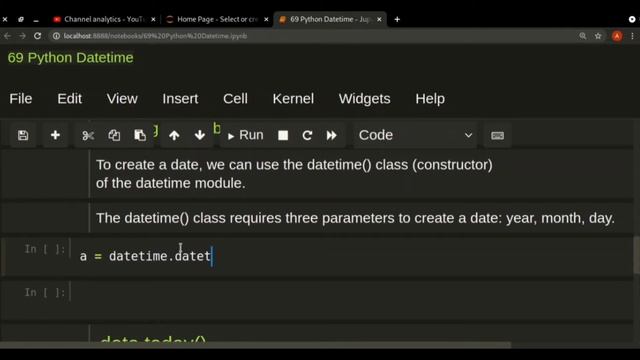Image resolution: width=640 pixels, height=360 pixels.
Task: Select the 69 Python Datetime browser tab
Action: click(x=329, y=19)
